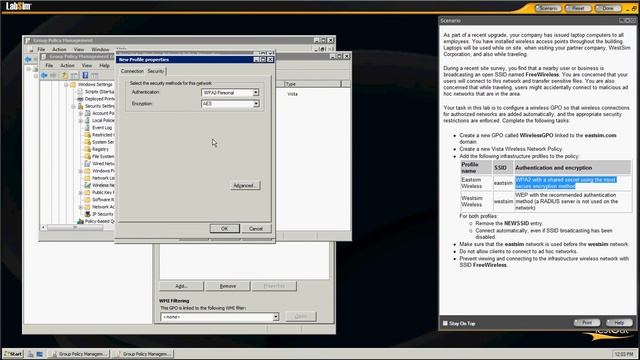Toggle Stay On Top checkbox in Scenario panel
This screenshot has height=360, width=640.
(445, 323)
